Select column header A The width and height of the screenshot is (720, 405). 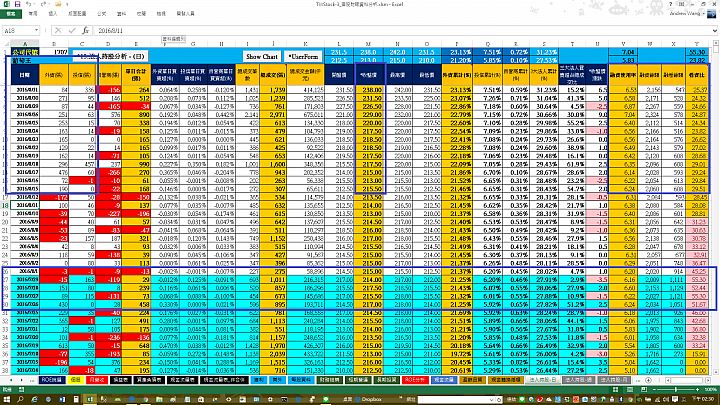pos(25,44)
